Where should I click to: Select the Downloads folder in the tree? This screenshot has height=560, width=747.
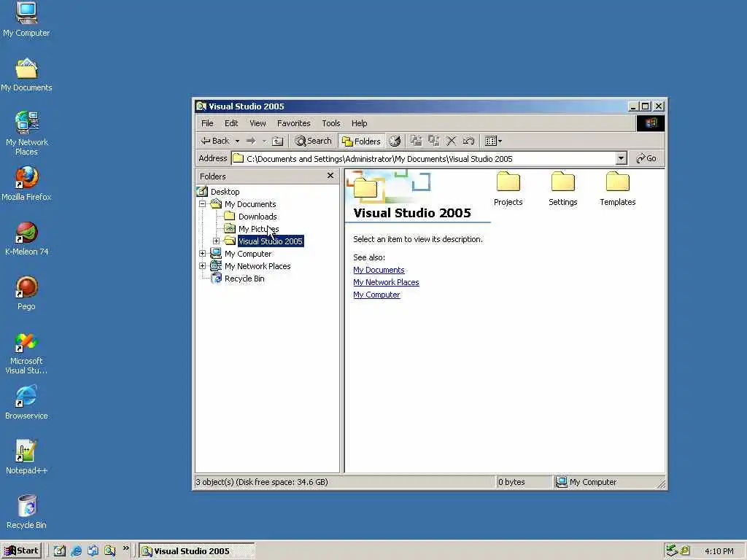(x=258, y=216)
